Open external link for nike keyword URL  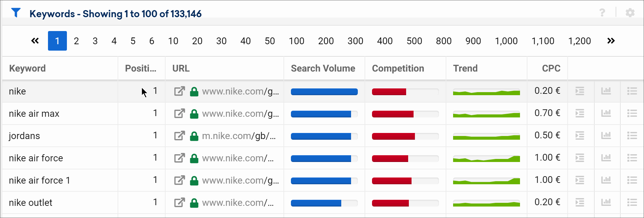click(179, 91)
